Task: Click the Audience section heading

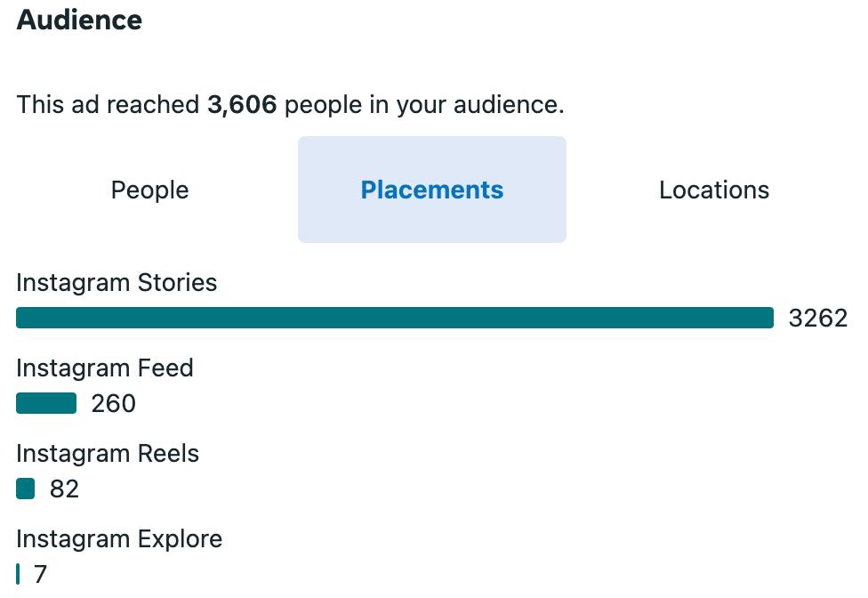Action: pos(79,20)
